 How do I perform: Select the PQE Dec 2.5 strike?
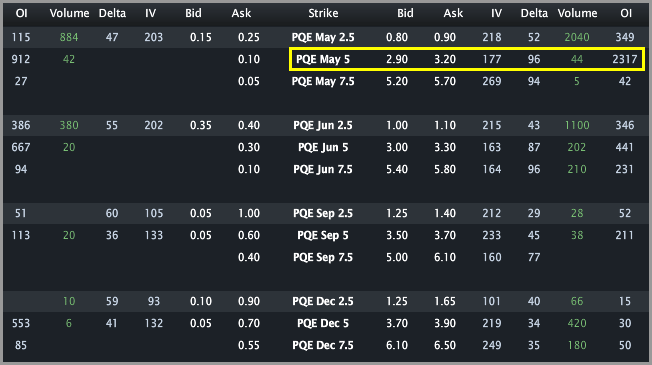point(323,301)
